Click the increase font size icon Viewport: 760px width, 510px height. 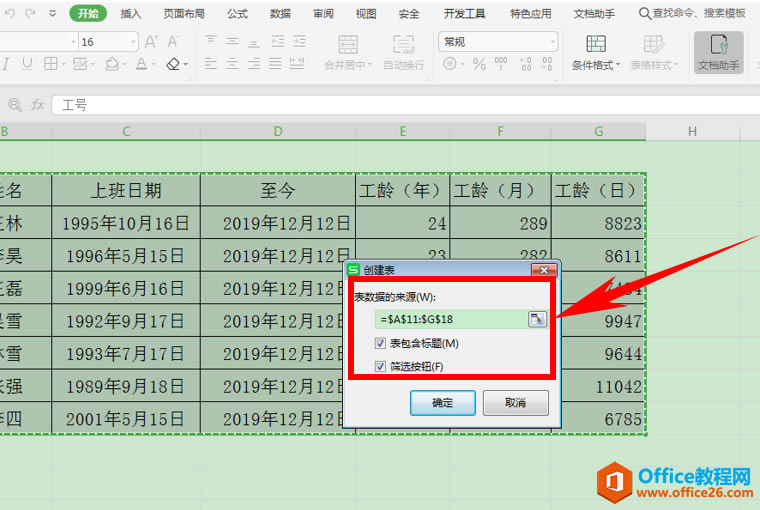152,42
